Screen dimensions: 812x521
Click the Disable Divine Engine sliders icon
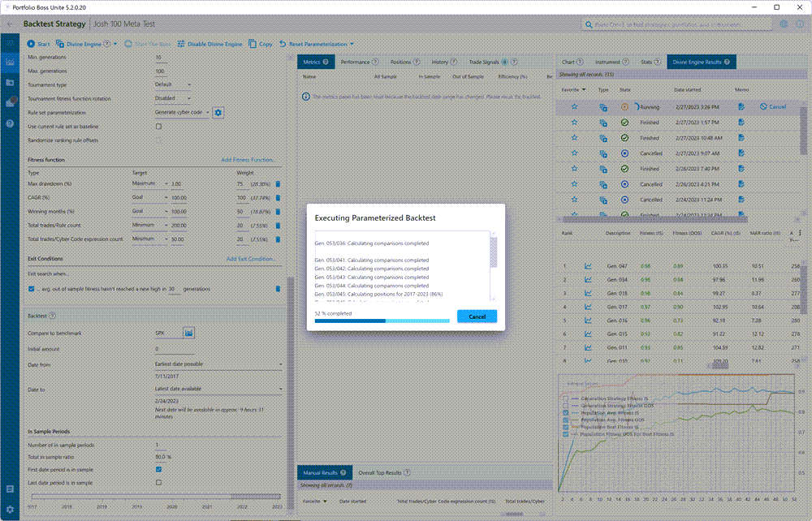tap(181, 44)
